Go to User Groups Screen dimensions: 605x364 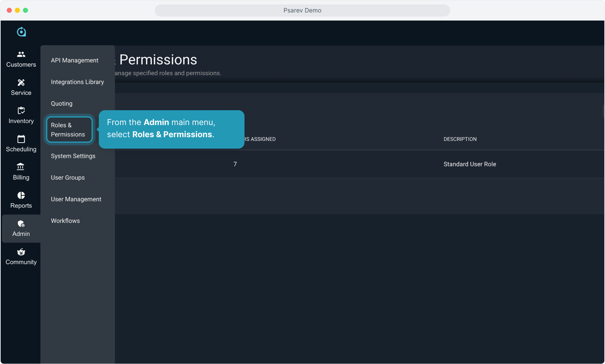(68, 178)
